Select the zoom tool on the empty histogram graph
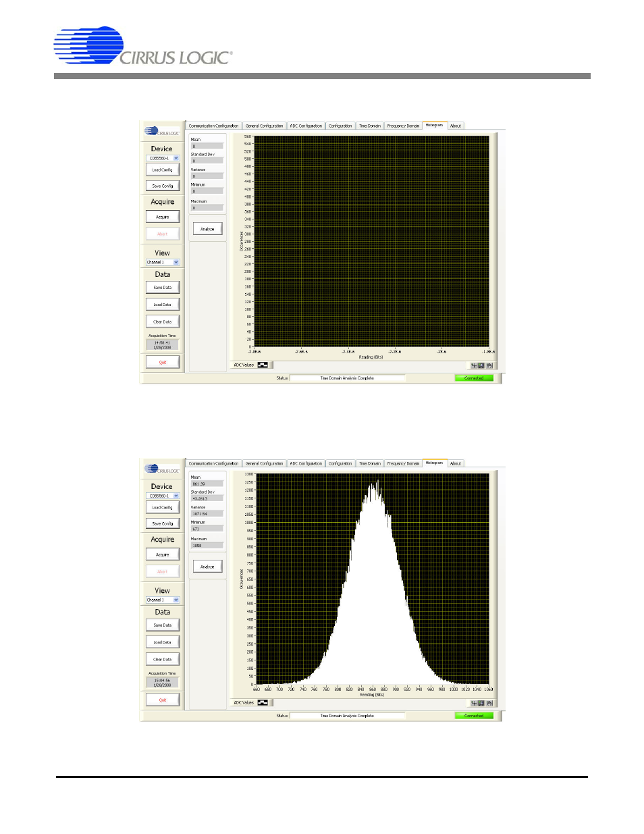Viewport: 644px width, 834px height. point(481,365)
